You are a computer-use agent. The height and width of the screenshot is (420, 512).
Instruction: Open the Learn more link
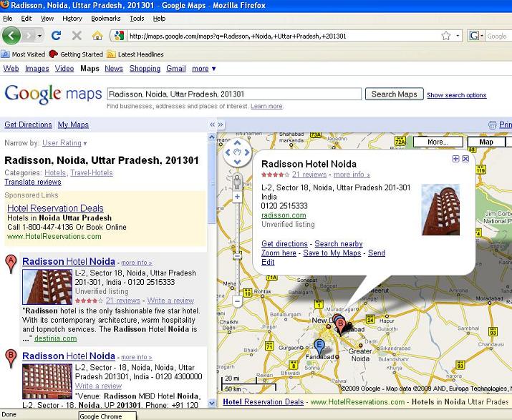266,106
